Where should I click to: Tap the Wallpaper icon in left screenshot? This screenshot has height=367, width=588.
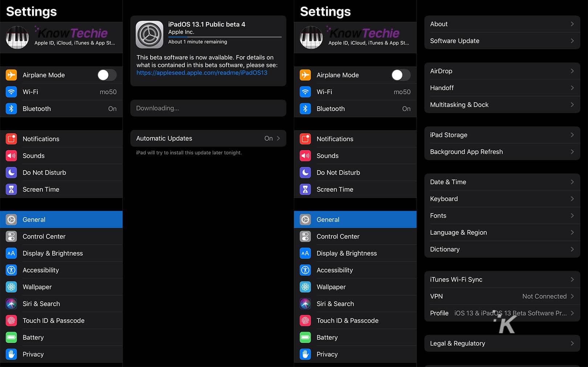11,287
